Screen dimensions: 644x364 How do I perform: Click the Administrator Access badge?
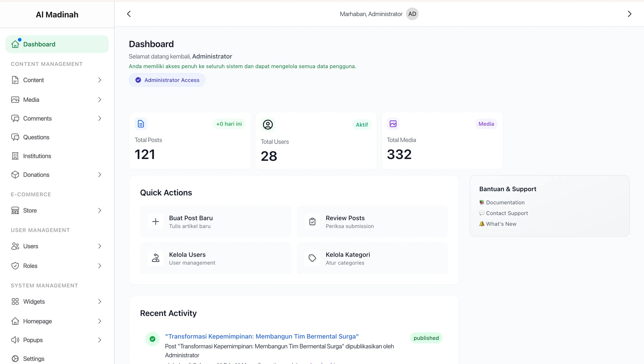click(167, 80)
